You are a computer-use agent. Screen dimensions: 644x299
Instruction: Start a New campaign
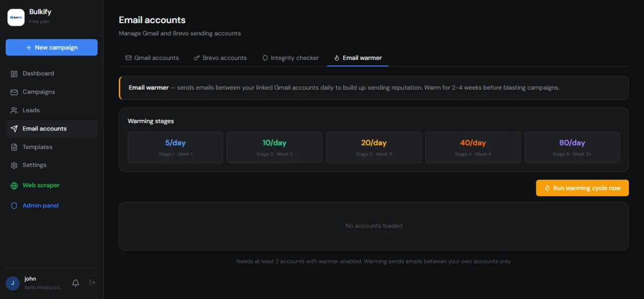[51, 47]
